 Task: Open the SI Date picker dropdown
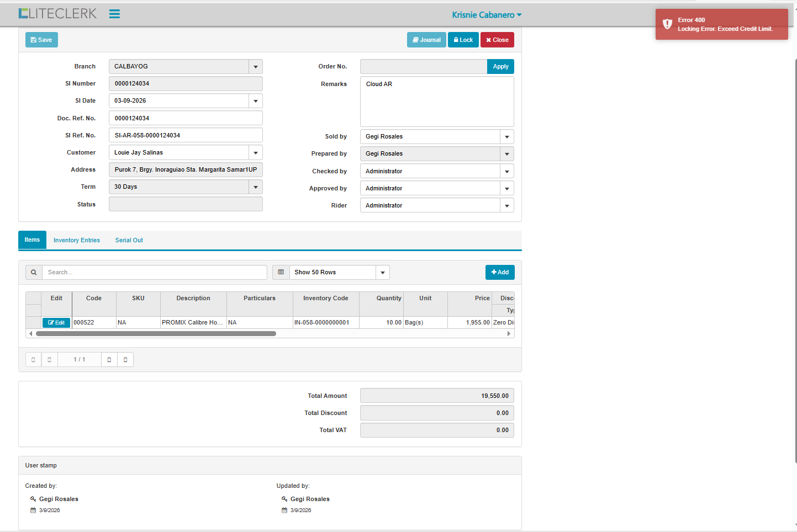click(x=255, y=101)
